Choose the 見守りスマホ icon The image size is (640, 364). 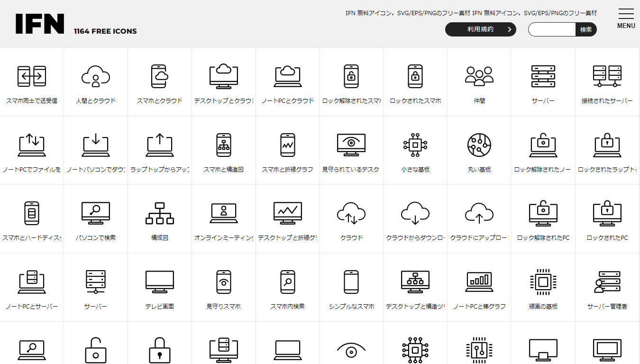(224, 282)
